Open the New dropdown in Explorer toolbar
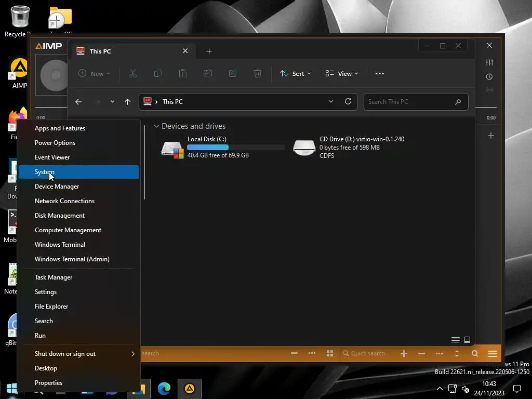532x399 pixels. tap(95, 74)
